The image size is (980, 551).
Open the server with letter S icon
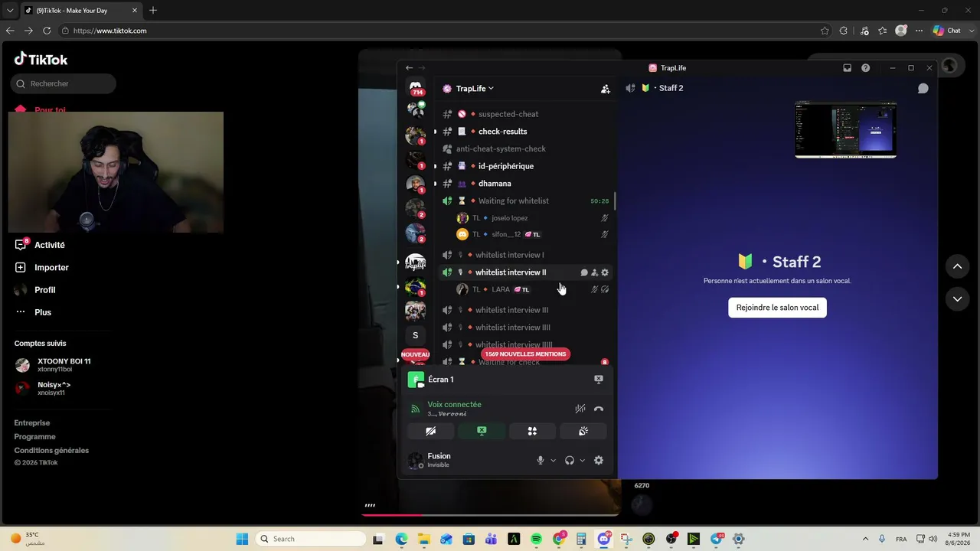415,335
